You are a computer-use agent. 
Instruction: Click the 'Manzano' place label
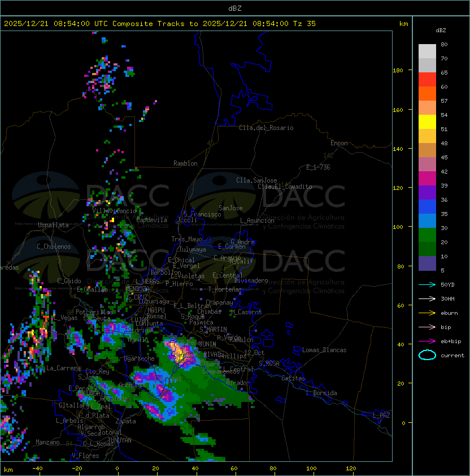pyautogui.click(x=47, y=442)
